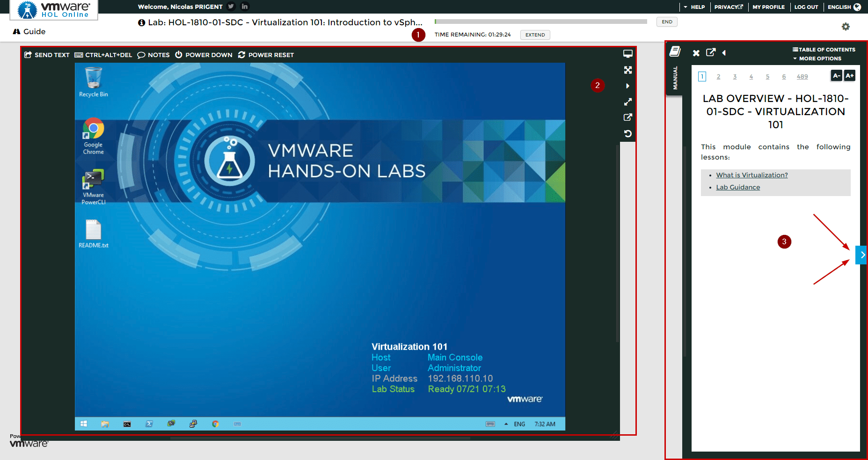This screenshot has width=868, height=460.
Task: Click the VMware PowerCLI desktop shortcut
Action: (94, 187)
